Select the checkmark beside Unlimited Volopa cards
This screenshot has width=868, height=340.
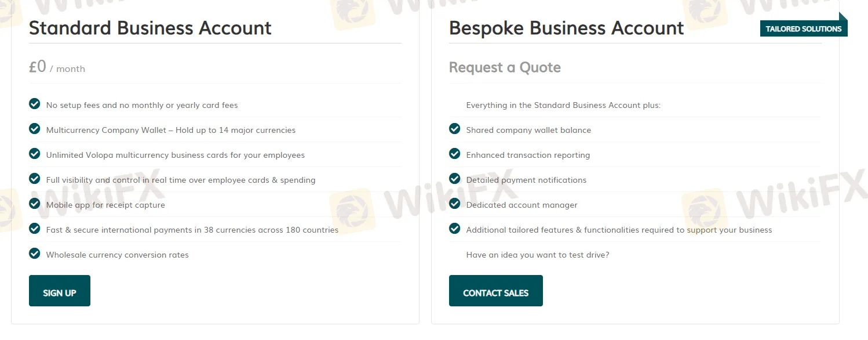tap(35, 154)
